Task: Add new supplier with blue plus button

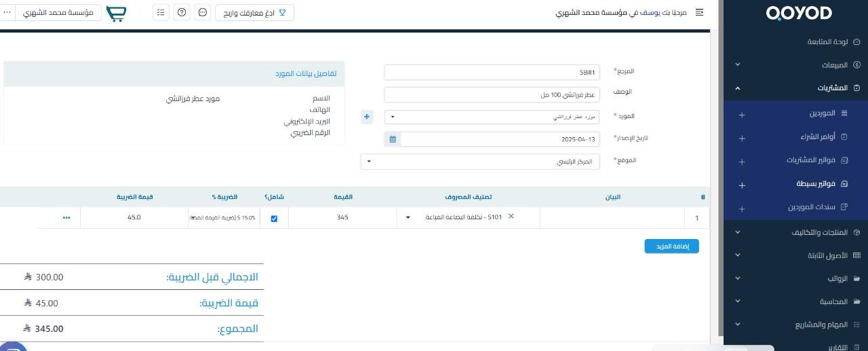Action: [367, 117]
